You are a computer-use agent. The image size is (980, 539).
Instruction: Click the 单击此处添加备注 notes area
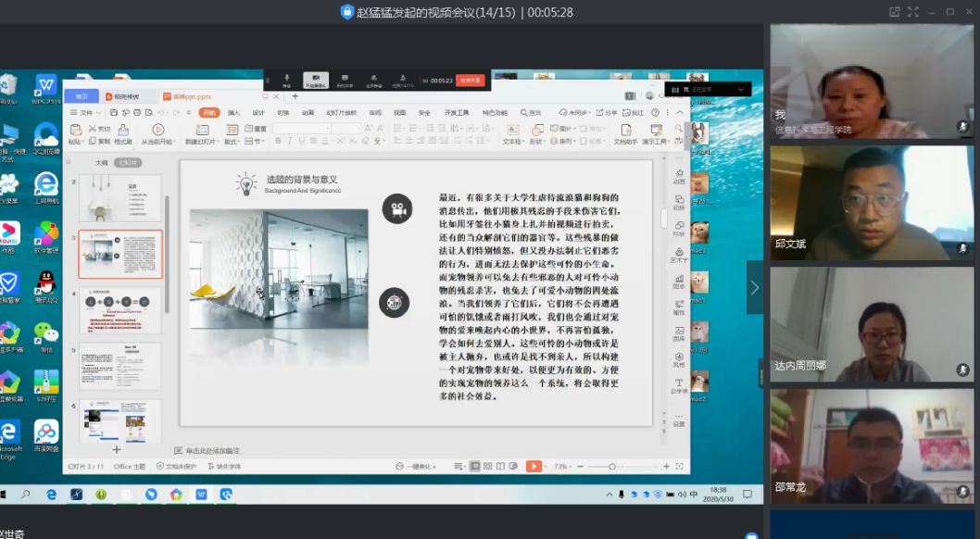click(212, 450)
